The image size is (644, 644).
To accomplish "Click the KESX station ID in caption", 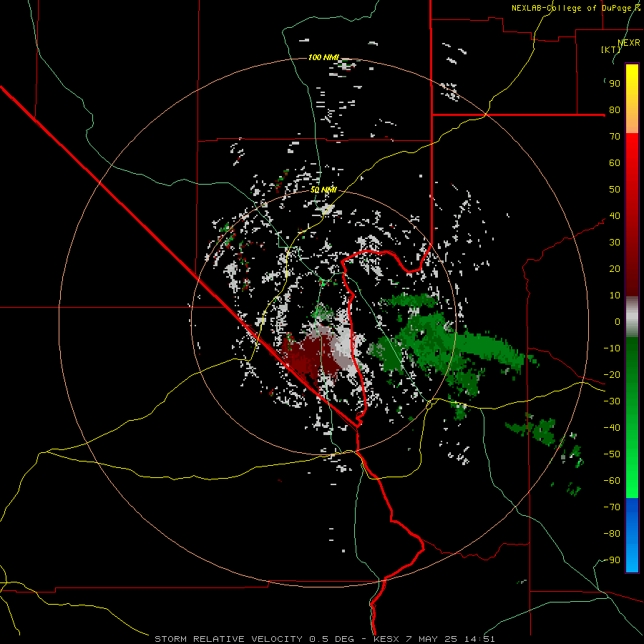I will pos(386,639).
